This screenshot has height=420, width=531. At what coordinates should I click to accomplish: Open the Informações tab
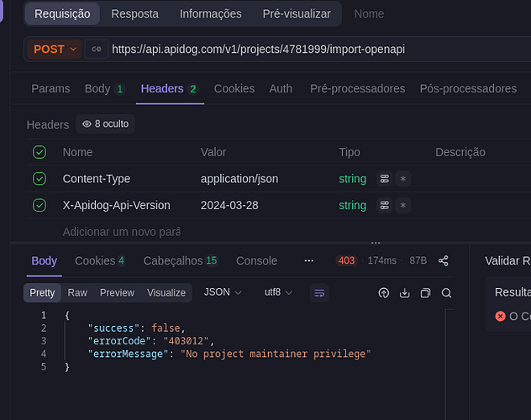point(211,14)
